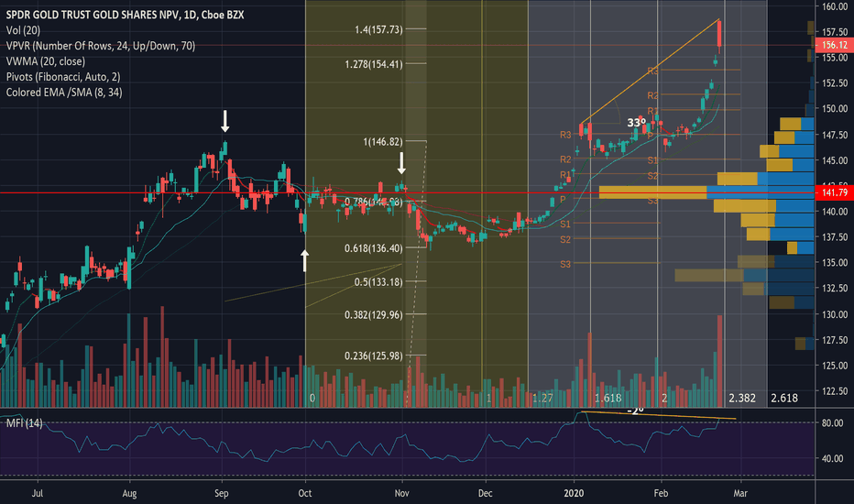The height and width of the screenshot is (504, 854).
Task: Click the 152.50 price axis label
Action: click(835, 82)
